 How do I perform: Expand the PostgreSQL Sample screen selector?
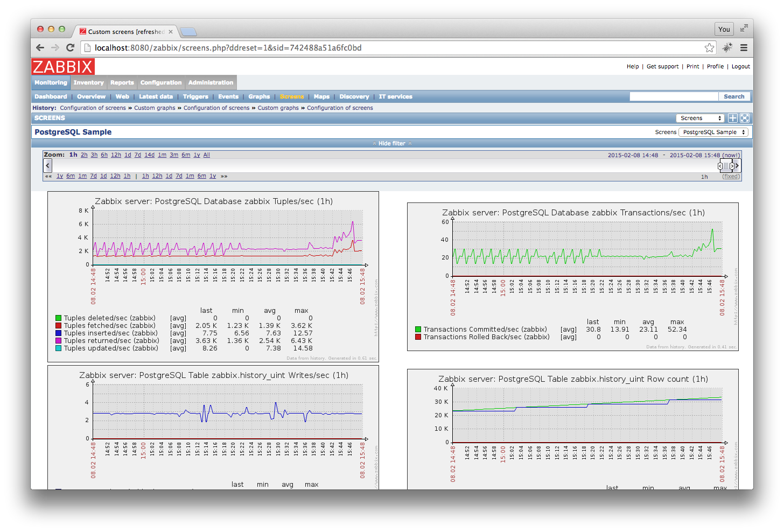pos(713,132)
